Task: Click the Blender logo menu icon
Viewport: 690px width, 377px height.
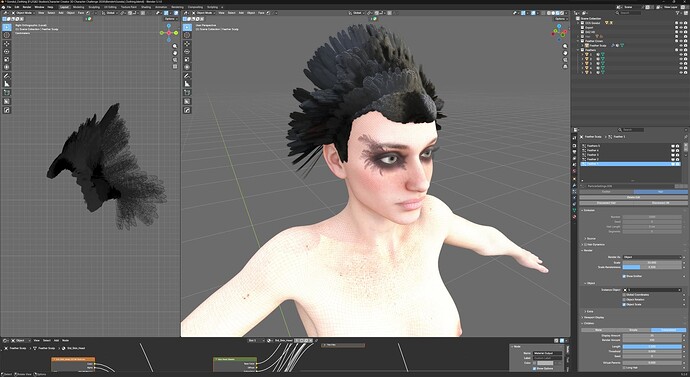Action: (3, 7)
